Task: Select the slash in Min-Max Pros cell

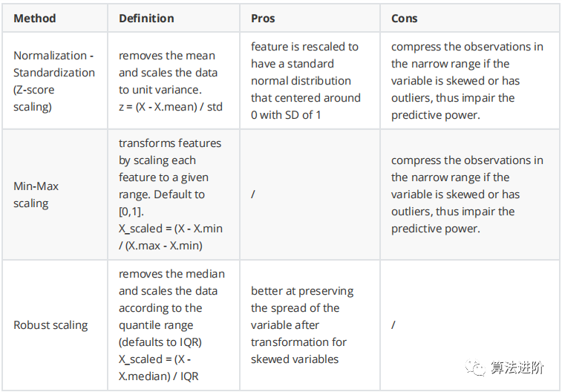Action: [x=253, y=195]
